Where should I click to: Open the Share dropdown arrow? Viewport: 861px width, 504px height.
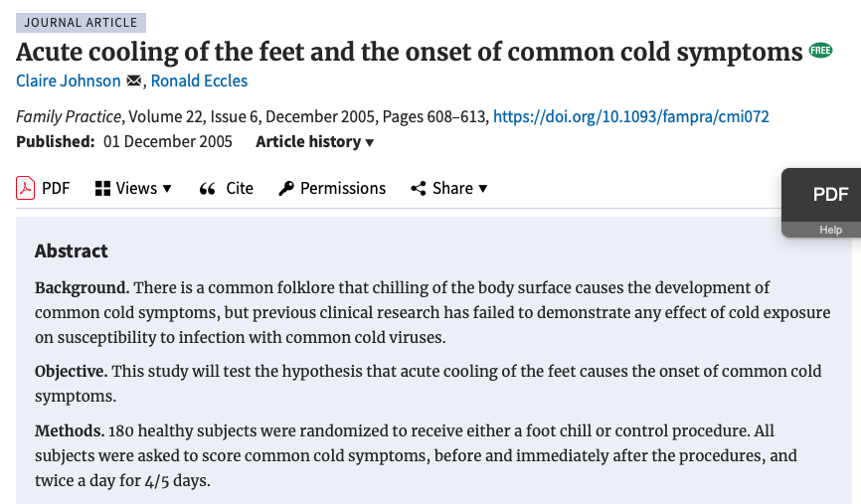[x=482, y=189]
